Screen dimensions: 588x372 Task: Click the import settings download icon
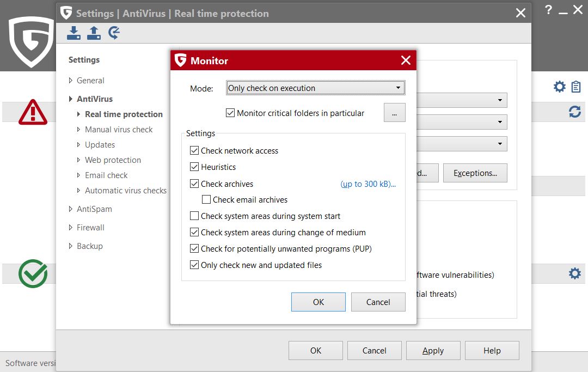[73, 33]
